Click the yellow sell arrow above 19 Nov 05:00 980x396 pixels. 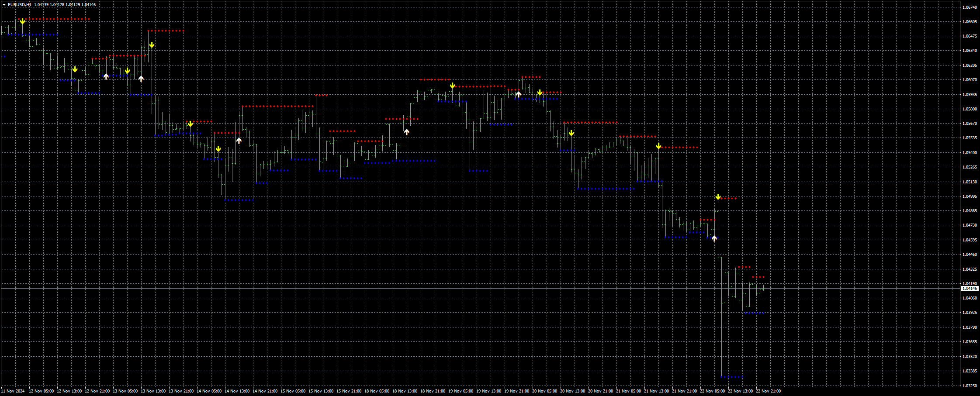coord(452,86)
